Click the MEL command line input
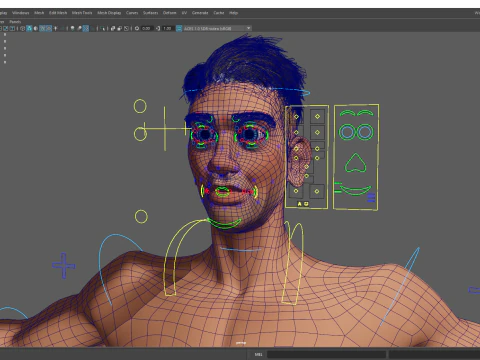 click(x=326, y=354)
